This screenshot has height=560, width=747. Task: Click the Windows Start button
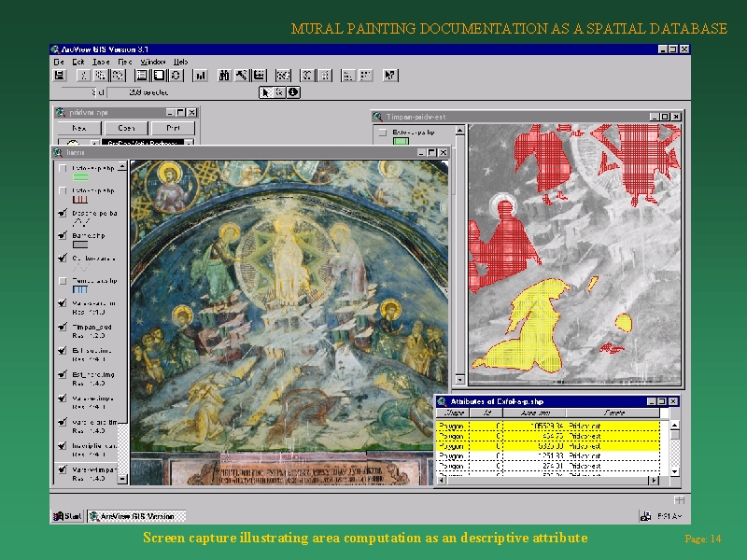67,516
